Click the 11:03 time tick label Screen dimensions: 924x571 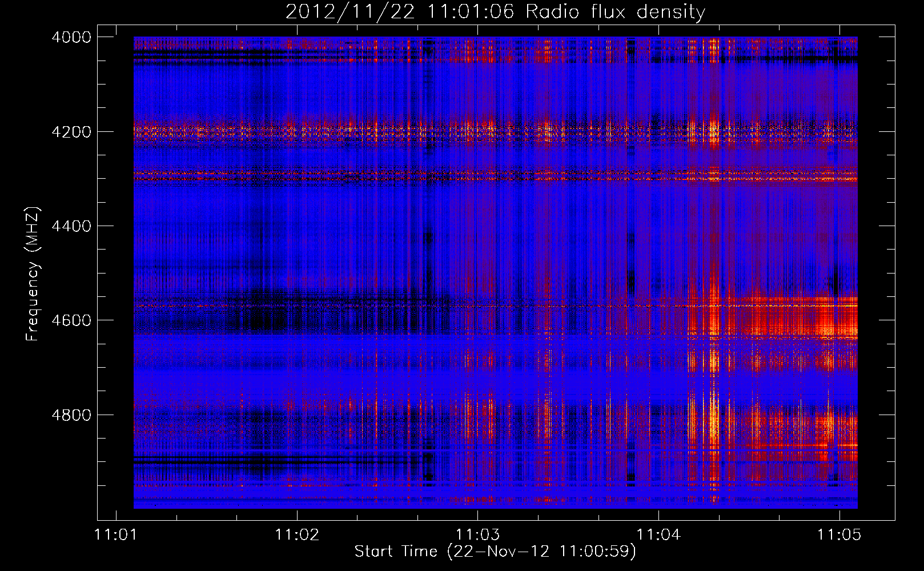click(478, 534)
